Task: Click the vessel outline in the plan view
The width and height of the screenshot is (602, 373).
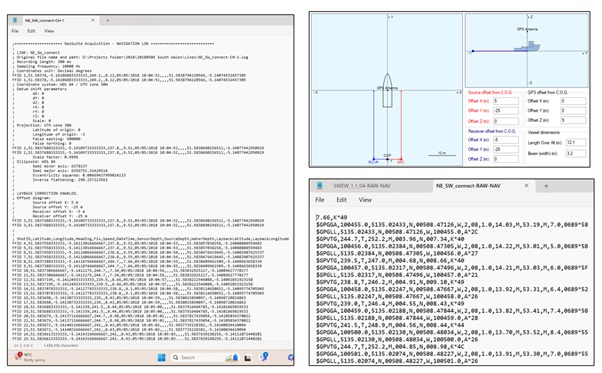Action: [x=387, y=91]
